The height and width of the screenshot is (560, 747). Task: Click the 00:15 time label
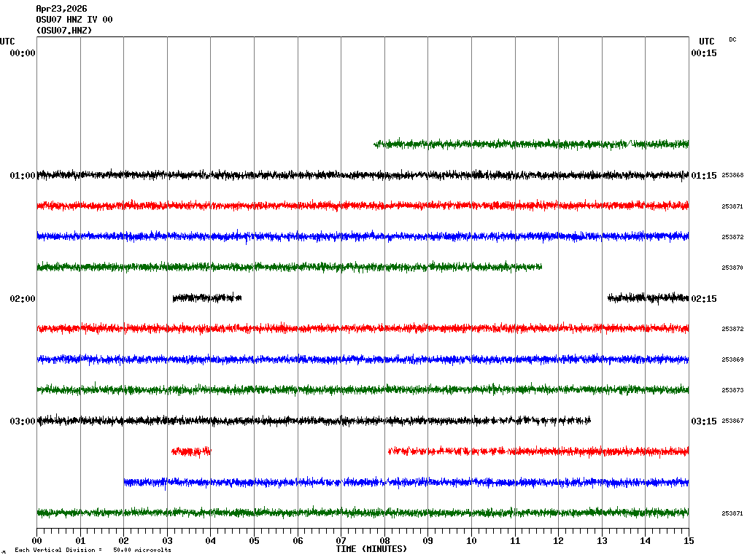[703, 53]
